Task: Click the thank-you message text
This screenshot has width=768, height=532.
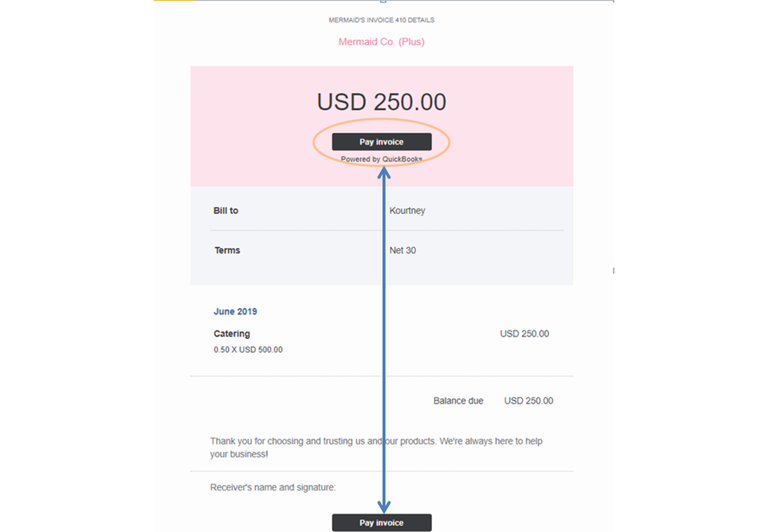Action: [376, 447]
